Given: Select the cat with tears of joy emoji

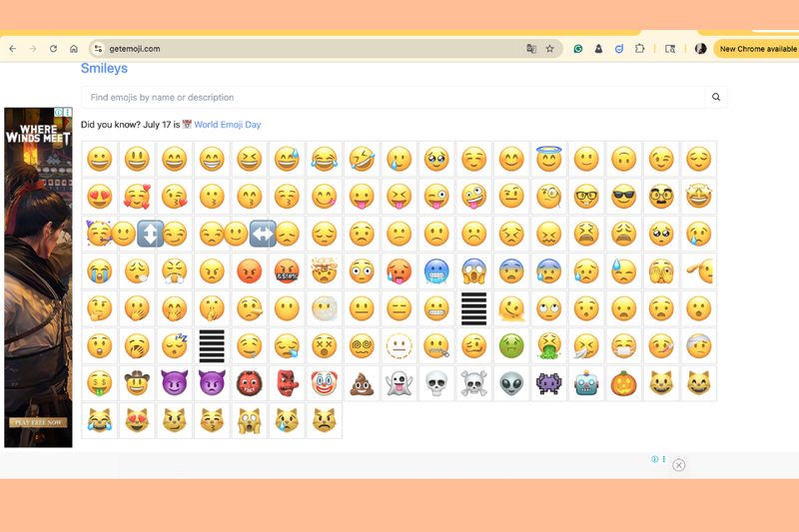Looking at the screenshot, I should pyautogui.click(x=99, y=421).
